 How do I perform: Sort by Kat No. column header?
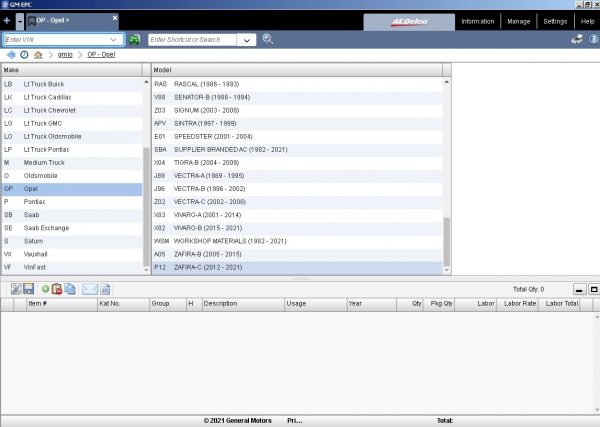click(x=123, y=304)
